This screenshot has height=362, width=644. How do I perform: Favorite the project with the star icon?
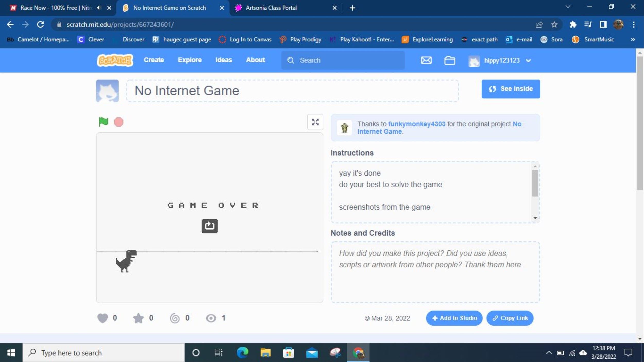pos(138,318)
